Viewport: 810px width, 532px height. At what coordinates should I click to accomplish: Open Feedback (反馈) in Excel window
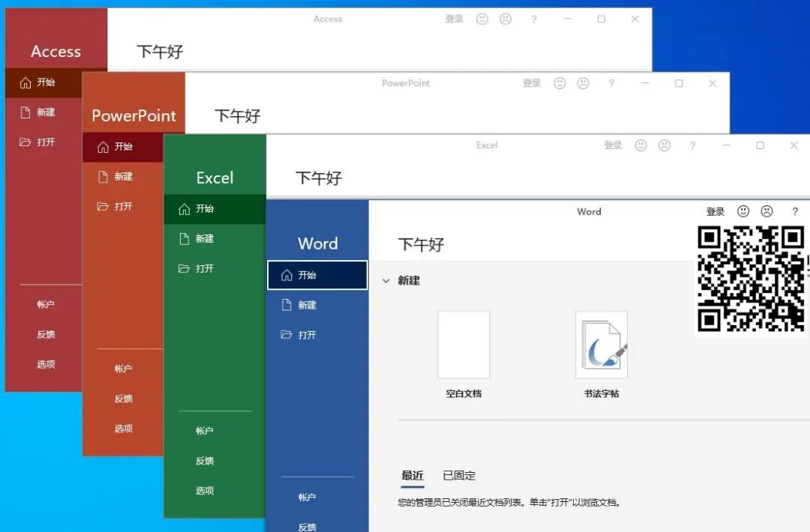pyautogui.click(x=205, y=461)
